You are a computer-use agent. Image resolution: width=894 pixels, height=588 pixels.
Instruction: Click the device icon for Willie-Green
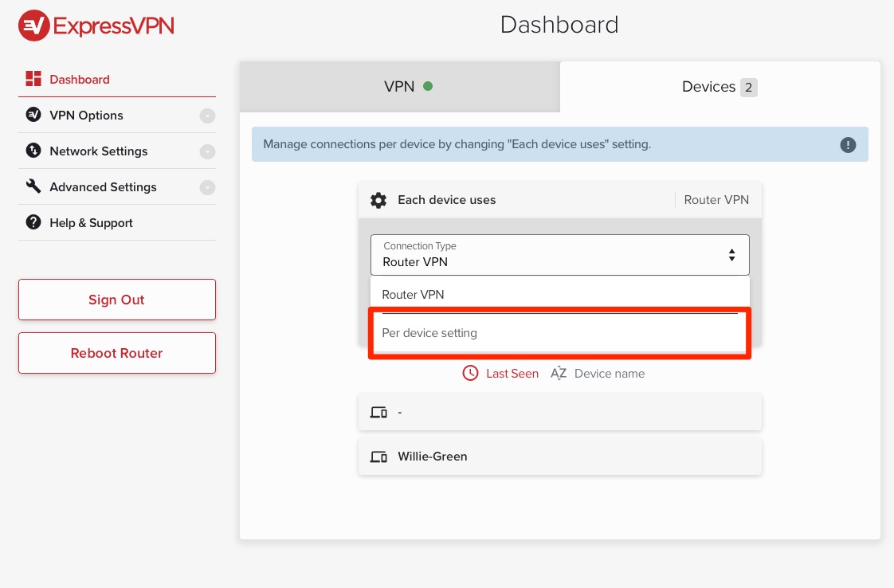[378, 456]
